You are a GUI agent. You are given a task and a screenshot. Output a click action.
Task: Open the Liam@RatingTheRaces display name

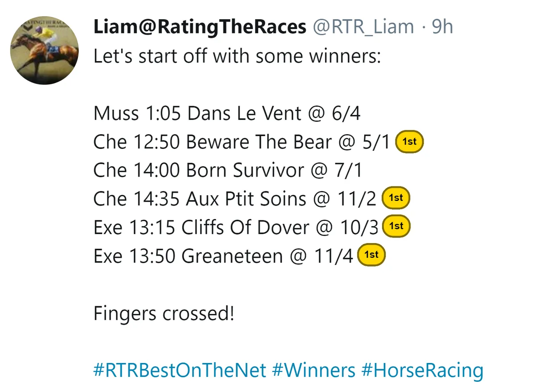point(200,28)
